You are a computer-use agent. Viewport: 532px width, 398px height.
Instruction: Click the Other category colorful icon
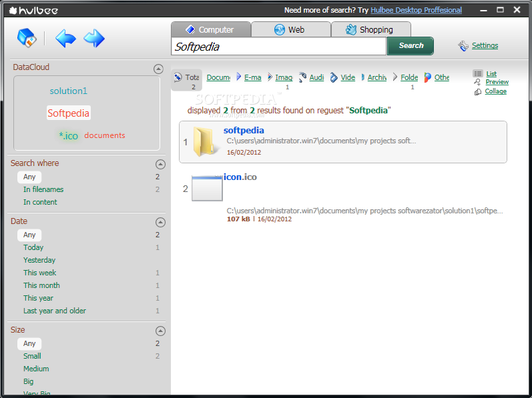click(428, 77)
